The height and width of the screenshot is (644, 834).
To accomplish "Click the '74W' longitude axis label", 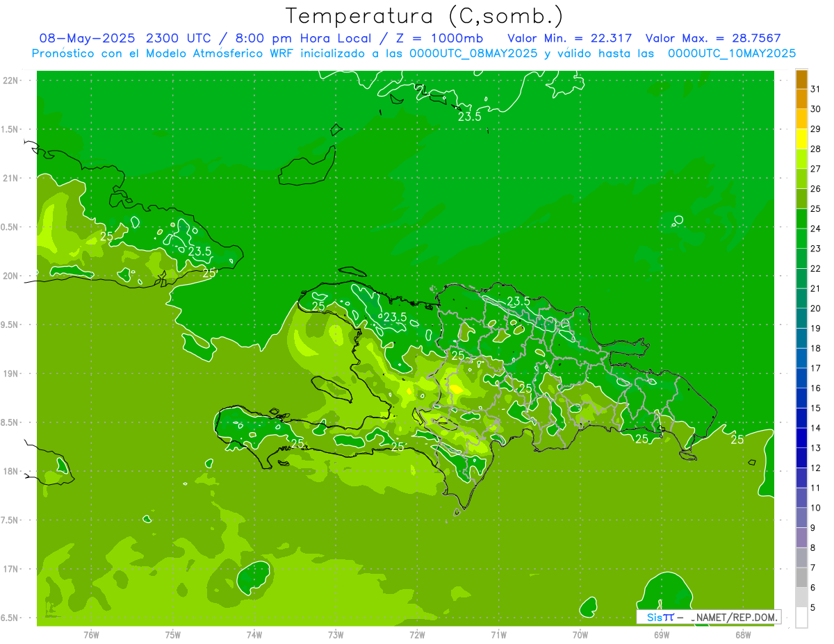I will [x=254, y=635].
